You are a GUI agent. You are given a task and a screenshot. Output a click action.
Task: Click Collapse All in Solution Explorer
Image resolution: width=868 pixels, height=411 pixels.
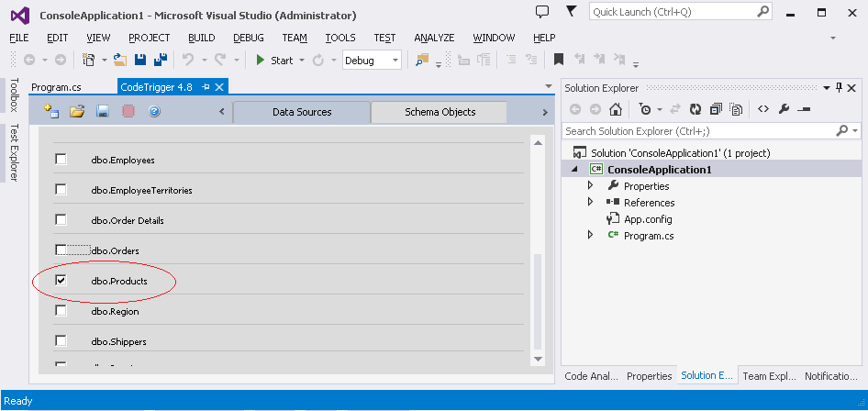(718, 109)
